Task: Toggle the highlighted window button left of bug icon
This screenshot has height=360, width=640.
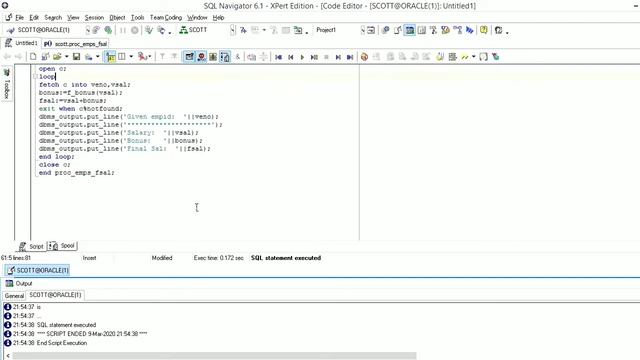Action: click(x=189, y=57)
